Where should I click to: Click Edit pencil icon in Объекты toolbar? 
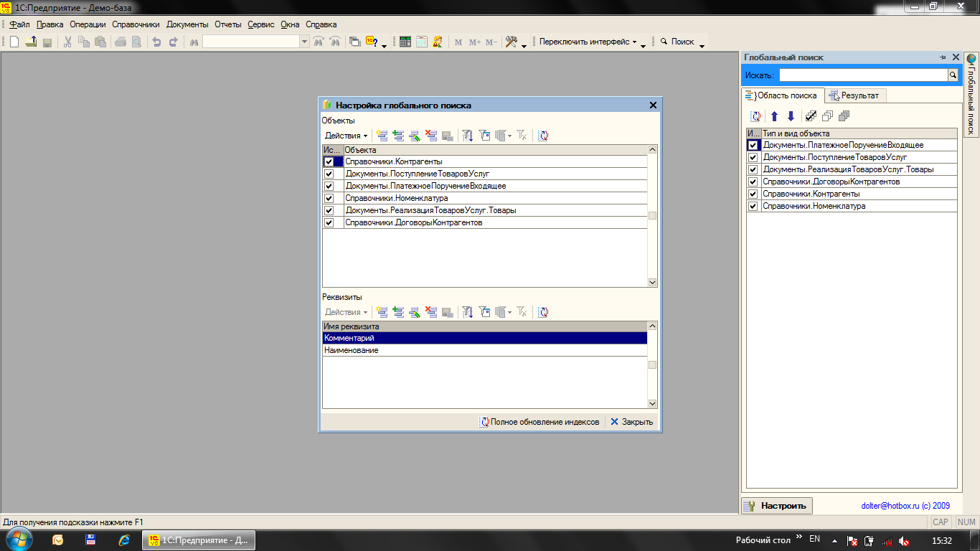coord(415,135)
